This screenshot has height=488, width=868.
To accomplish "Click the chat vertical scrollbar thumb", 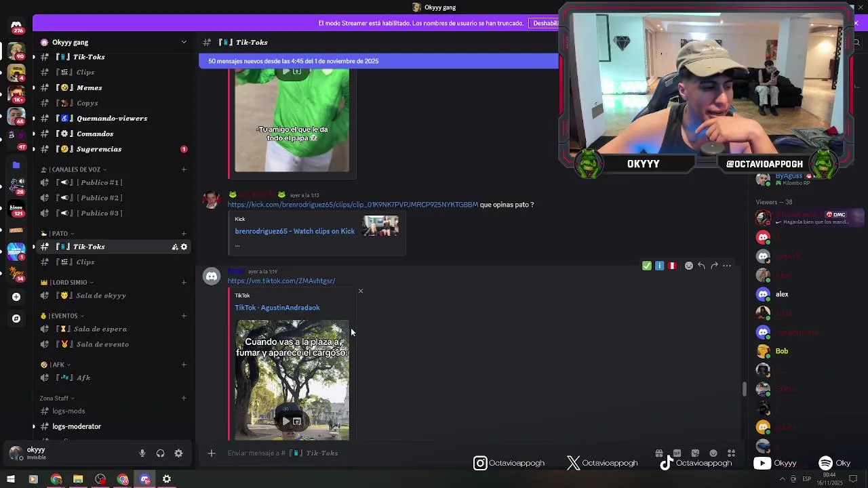I will [744, 389].
